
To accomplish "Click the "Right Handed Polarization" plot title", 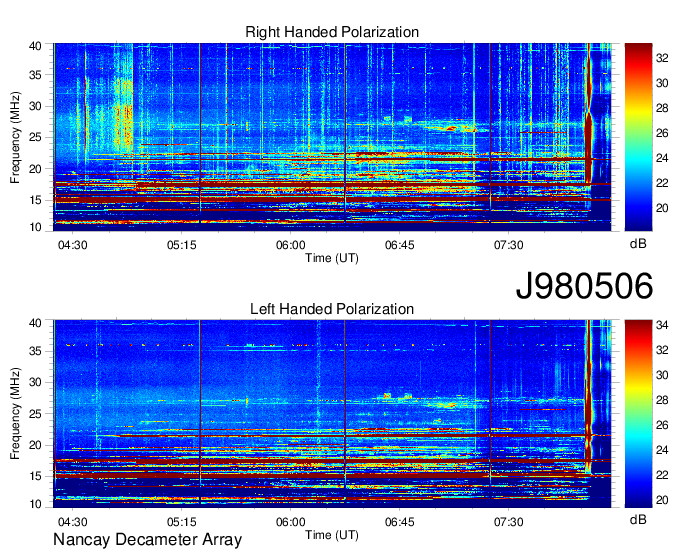I will click(332, 32).
